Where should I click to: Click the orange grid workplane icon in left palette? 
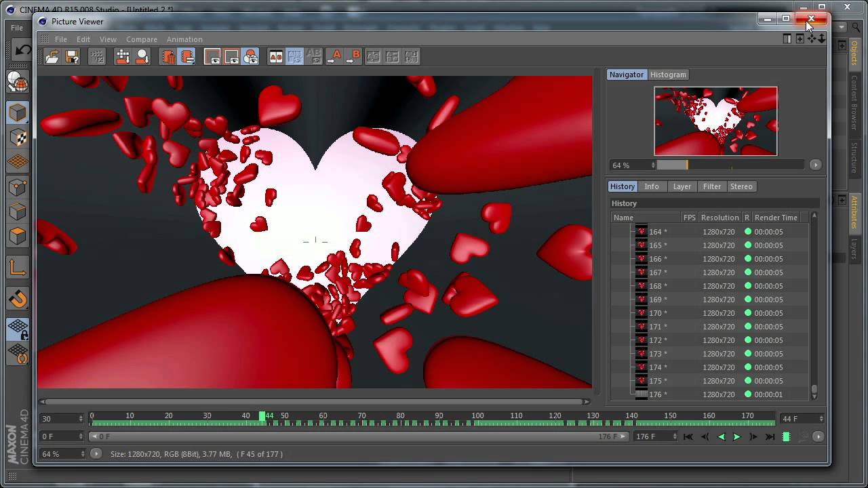pos(18,162)
